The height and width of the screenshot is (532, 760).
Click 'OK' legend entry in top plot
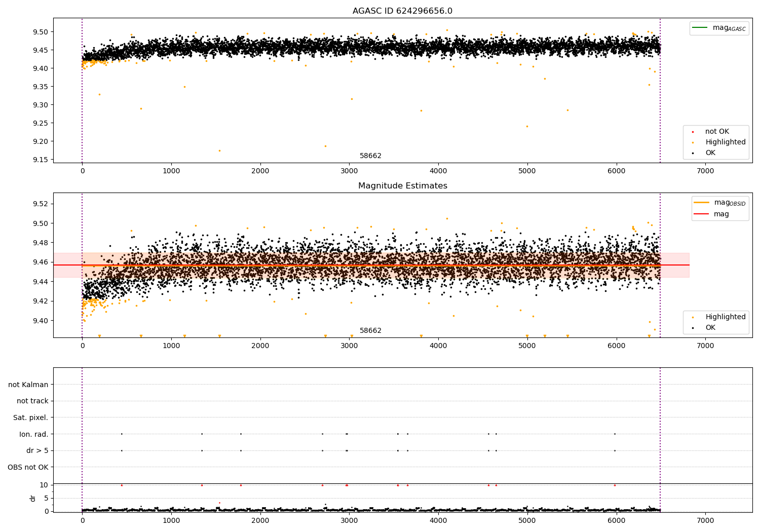coord(710,153)
